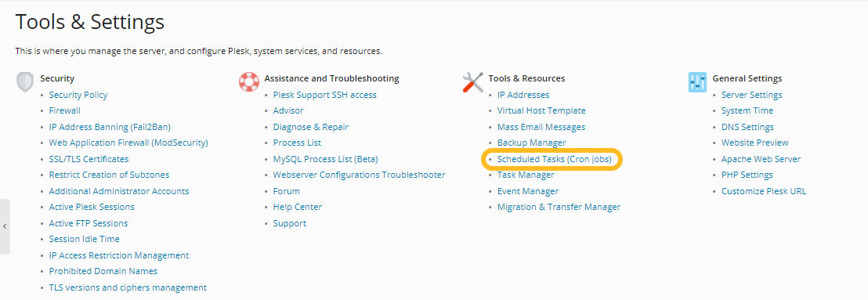Open PHP Settings
868x300 pixels.
click(x=747, y=175)
